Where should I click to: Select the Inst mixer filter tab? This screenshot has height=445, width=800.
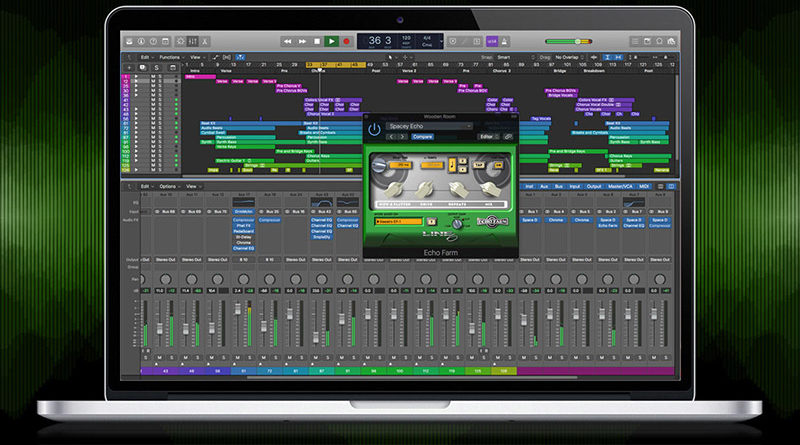tap(530, 187)
